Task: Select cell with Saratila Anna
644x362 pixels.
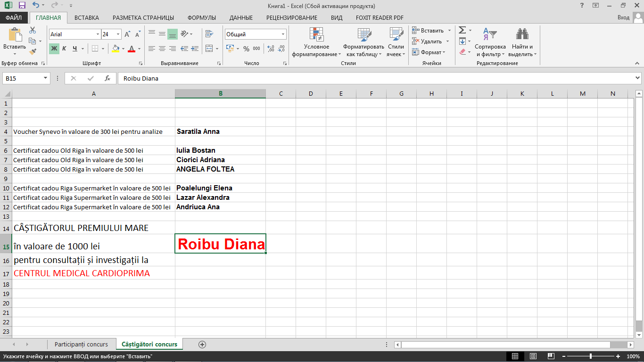Action: 220,132
